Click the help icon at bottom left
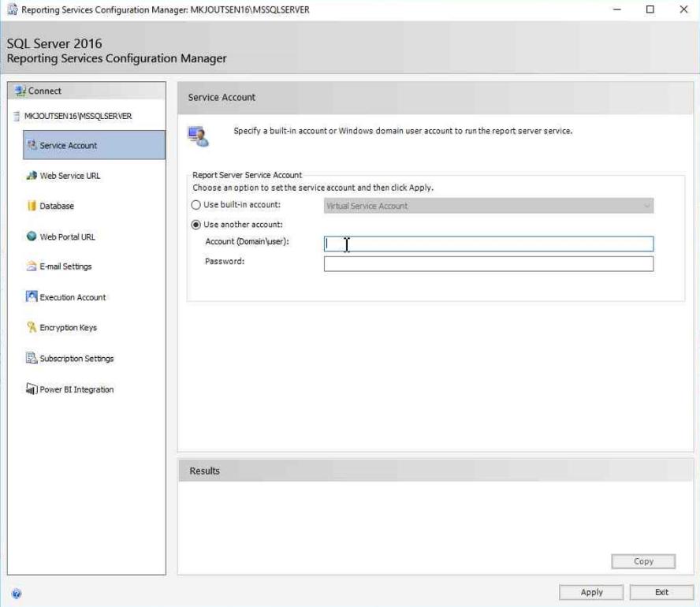The image size is (700, 607). (17, 594)
